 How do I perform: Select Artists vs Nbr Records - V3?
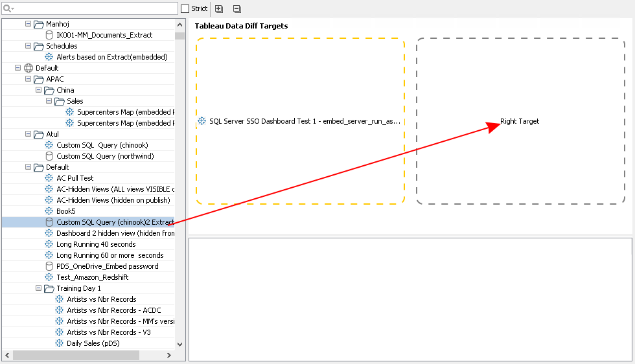pos(109,332)
